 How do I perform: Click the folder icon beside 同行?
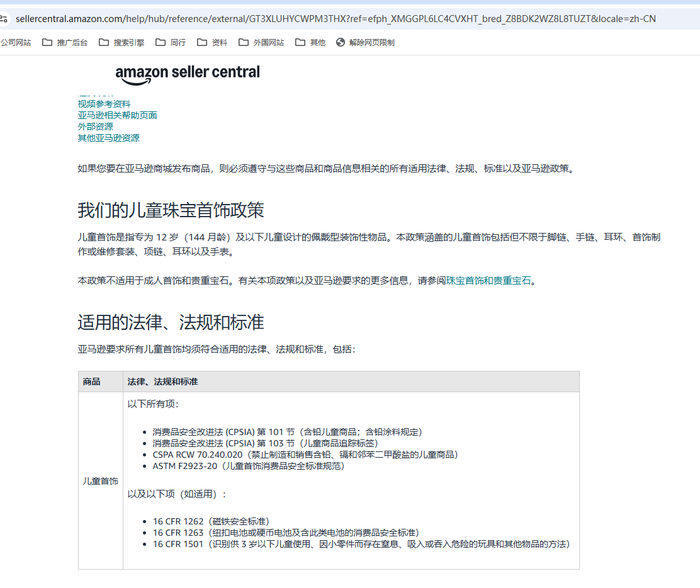161,42
